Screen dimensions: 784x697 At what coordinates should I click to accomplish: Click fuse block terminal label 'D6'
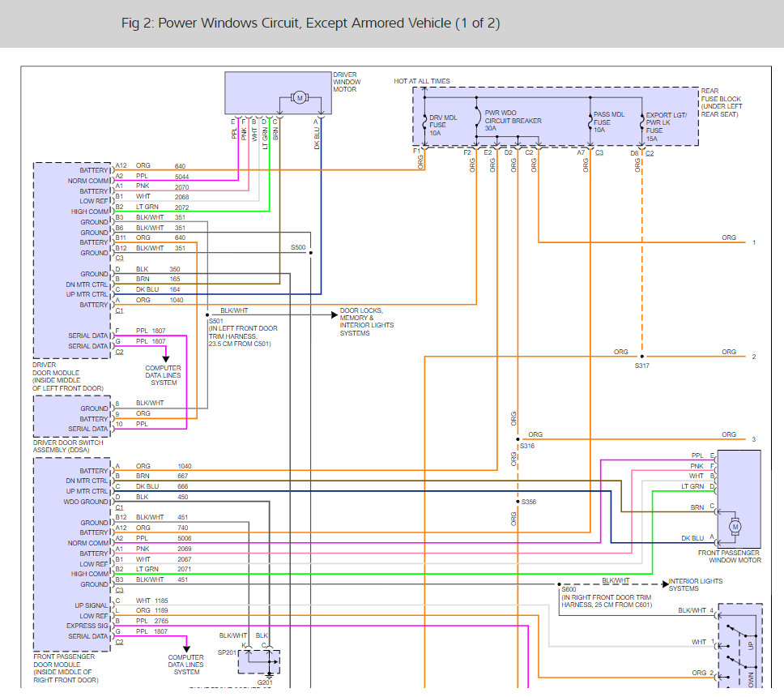pos(634,153)
